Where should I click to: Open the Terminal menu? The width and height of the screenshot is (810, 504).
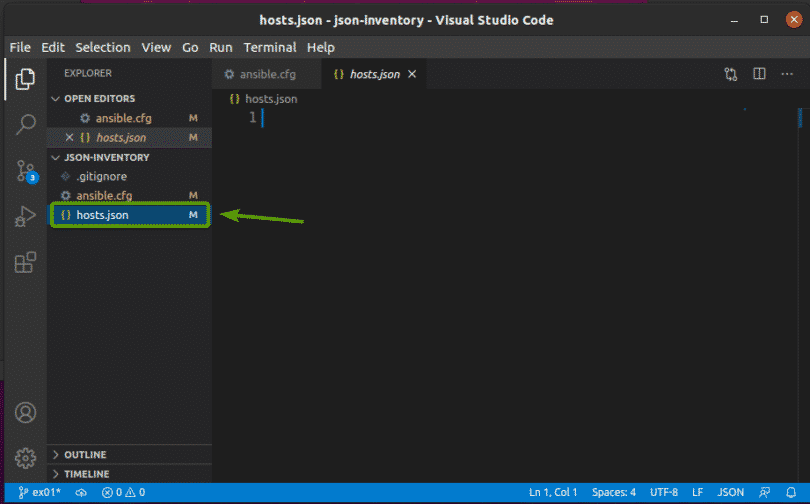coord(270,48)
